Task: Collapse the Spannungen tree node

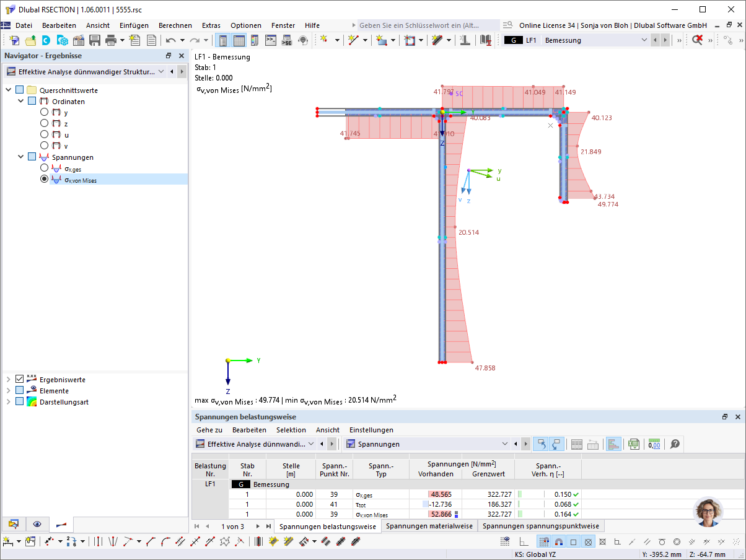Action: [x=20, y=157]
